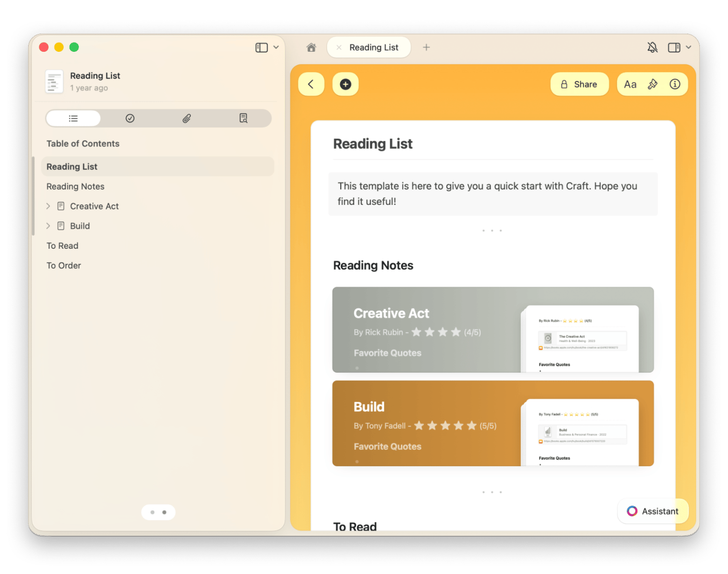Viewport: 728px width, 574px height.
Task: Open the paintbrush styling tool
Action: (x=652, y=84)
